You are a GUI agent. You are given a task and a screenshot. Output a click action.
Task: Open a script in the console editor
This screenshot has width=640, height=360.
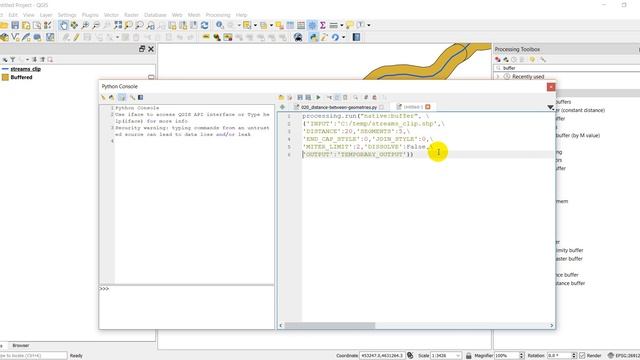281,98
